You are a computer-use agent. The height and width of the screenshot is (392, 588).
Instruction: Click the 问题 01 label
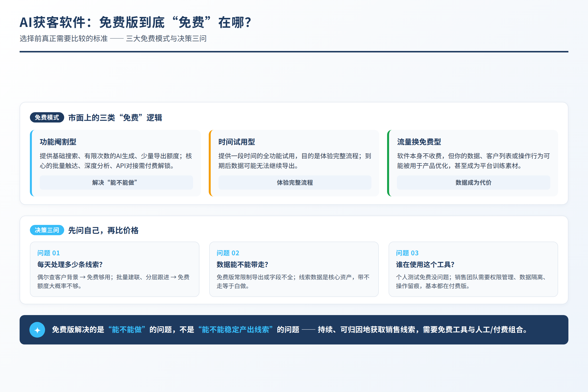pos(49,253)
